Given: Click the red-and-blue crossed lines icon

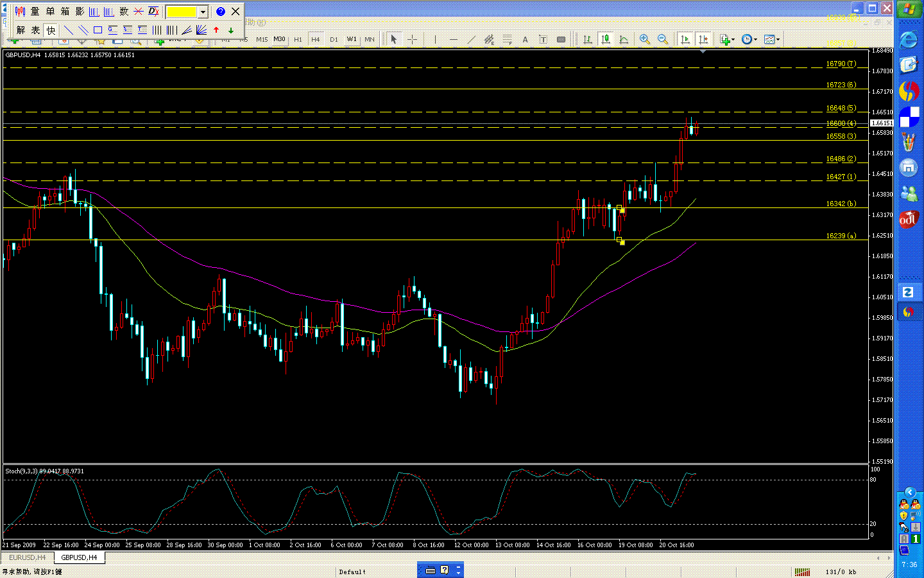Looking at the screenshot, I should tap(139, 12).
